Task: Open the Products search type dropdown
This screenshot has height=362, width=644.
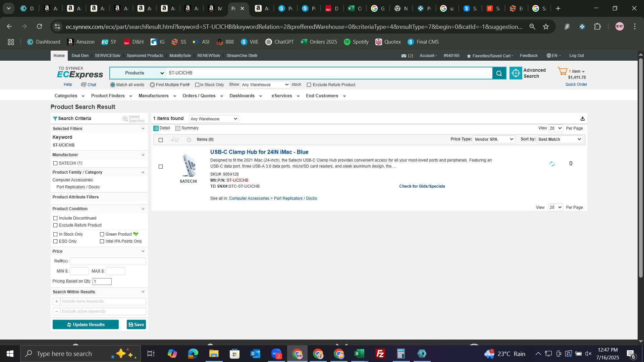Action: point(138,73)
